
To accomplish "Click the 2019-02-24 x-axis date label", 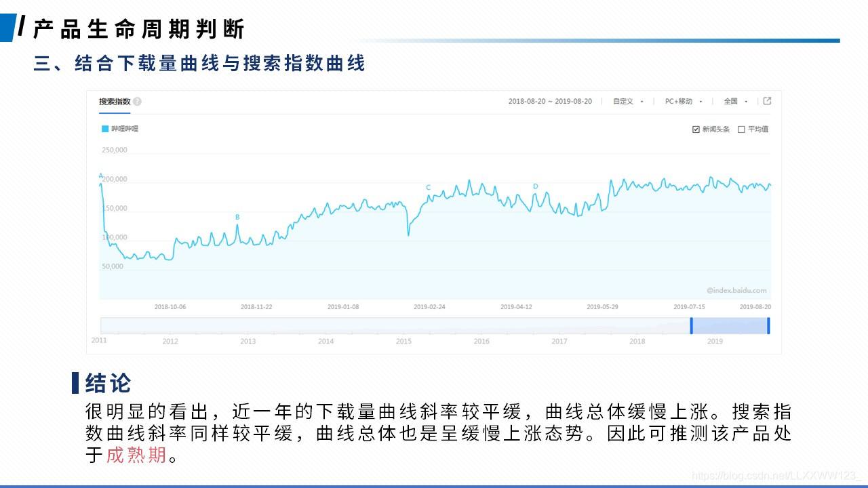I will pos(430,306).
